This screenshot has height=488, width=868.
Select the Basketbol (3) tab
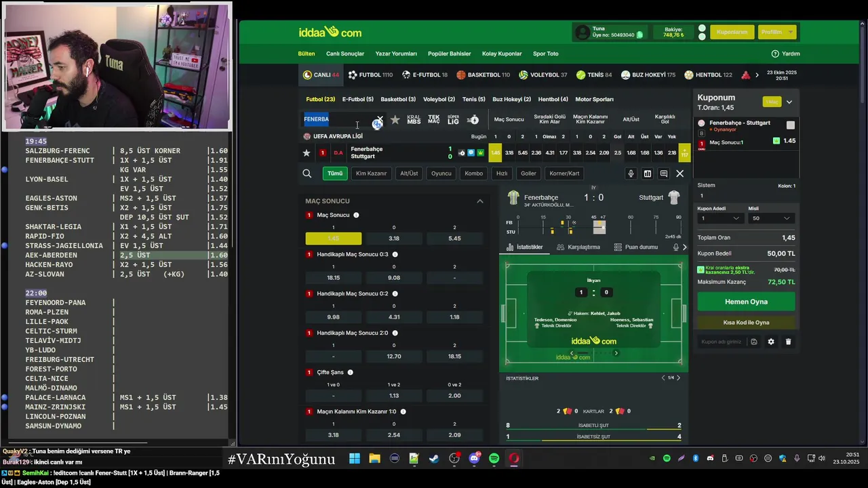[398, 99]
